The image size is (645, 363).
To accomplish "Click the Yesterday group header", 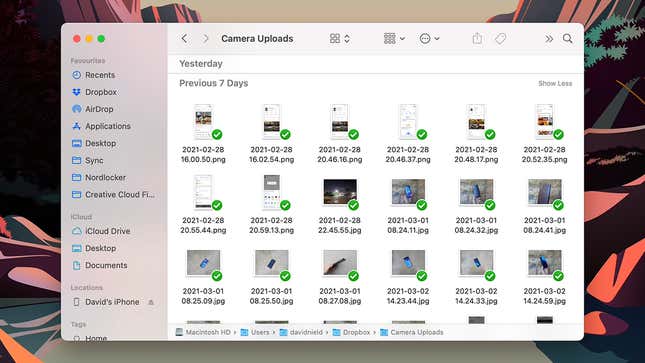I will pos(201,64).
